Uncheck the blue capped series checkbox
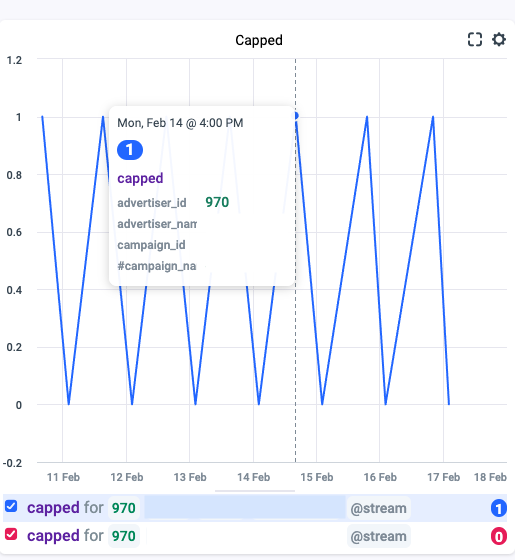The height and width of the screenshot is (560, 515). pos(11,506)
